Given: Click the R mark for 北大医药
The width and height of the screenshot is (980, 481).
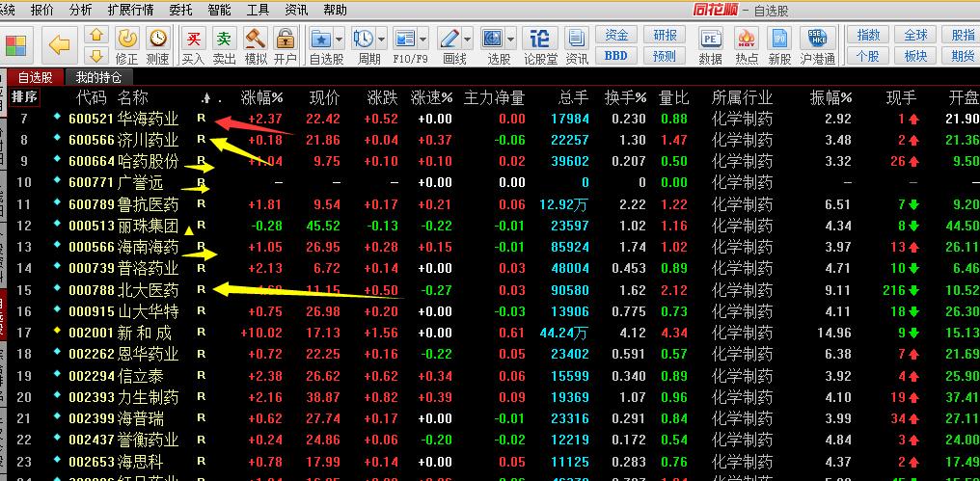Looking at the screenshot, I should [x=202, y=289].
